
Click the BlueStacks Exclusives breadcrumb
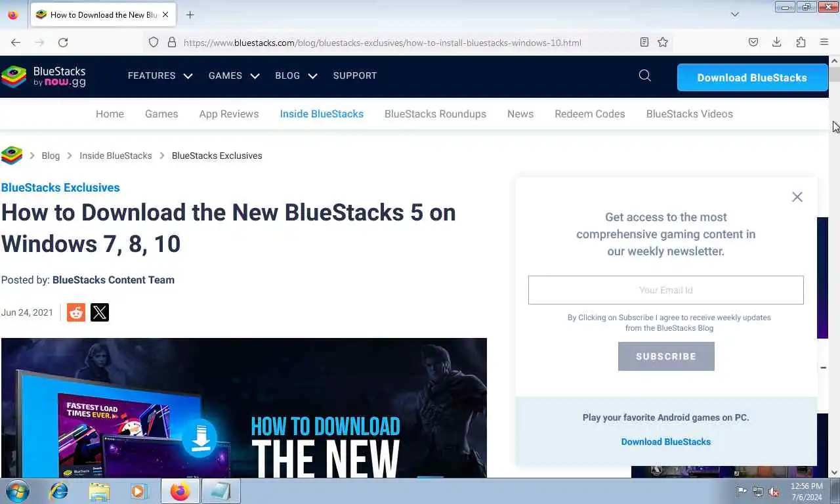pos(217,156)
